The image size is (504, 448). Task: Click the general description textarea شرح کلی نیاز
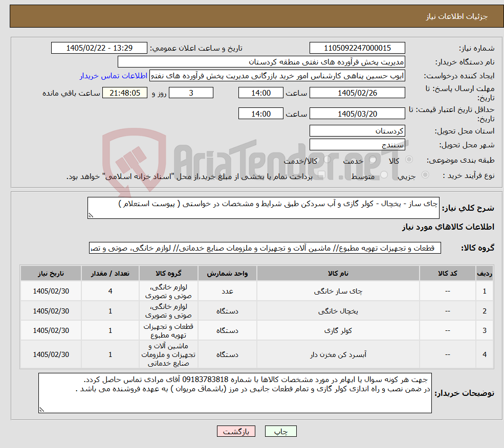coord(263,208)
